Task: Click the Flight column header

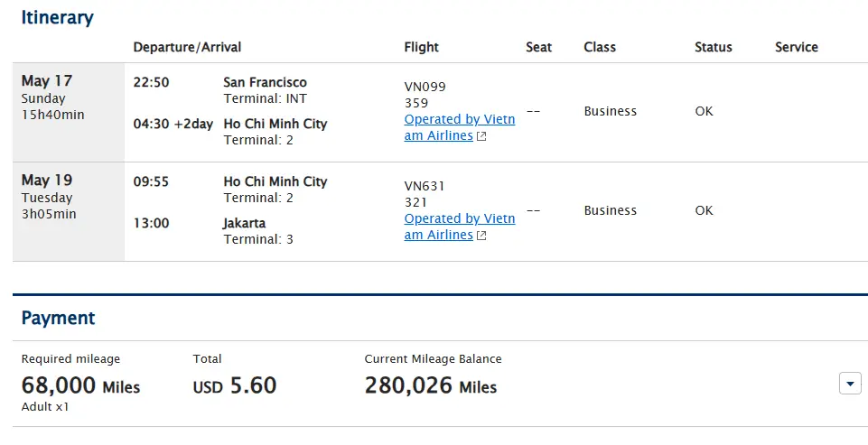Action: click(x=421, y=47)
